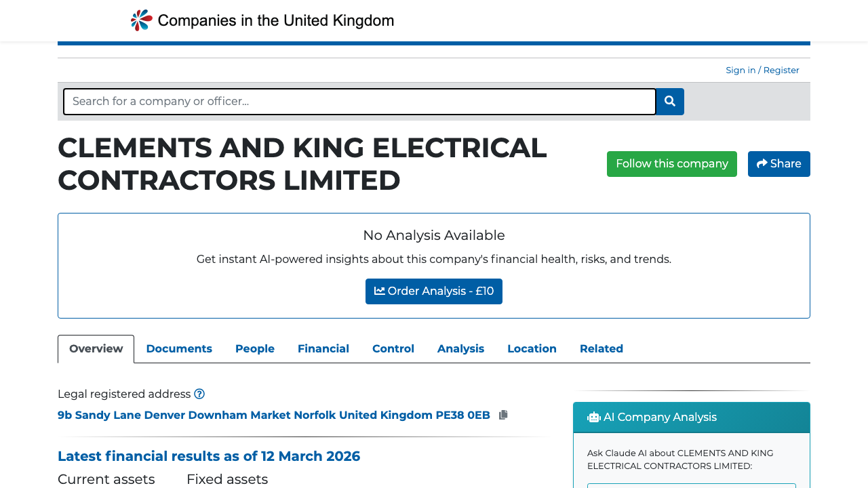Click Follow this company

pyautogui.click(x=671, y=163)
